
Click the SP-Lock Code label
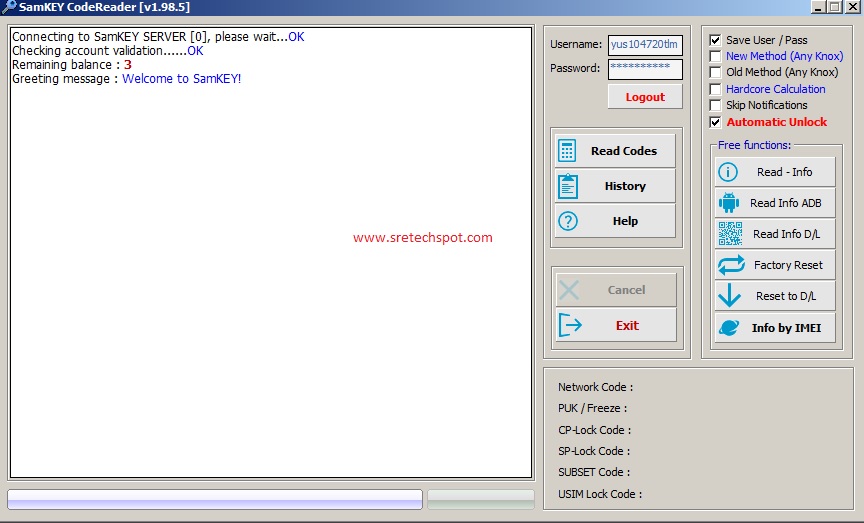click(594, 451)
